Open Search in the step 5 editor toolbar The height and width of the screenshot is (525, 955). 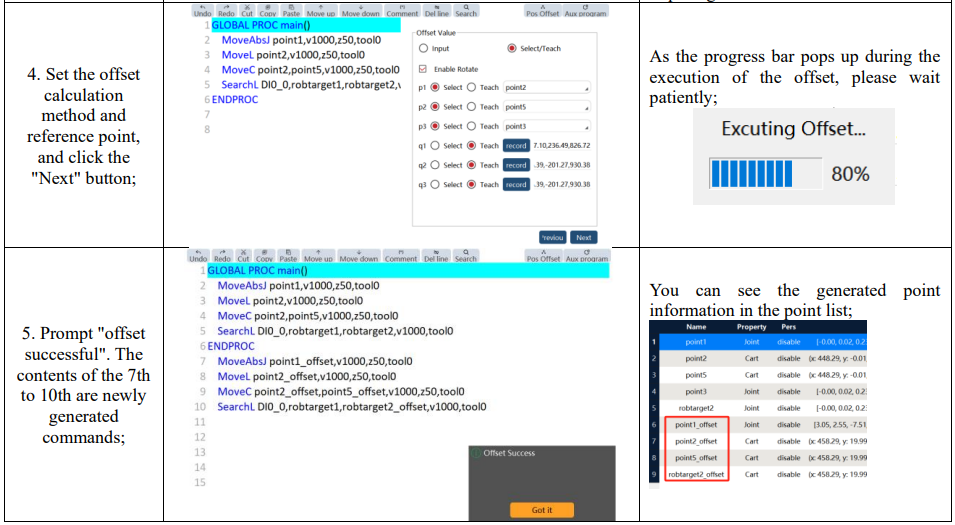465,256
